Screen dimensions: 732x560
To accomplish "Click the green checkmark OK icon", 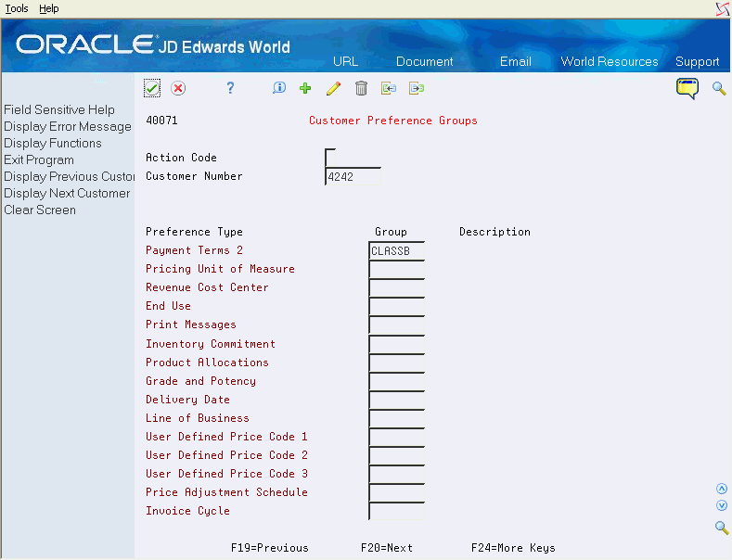I will click(152, 88).
